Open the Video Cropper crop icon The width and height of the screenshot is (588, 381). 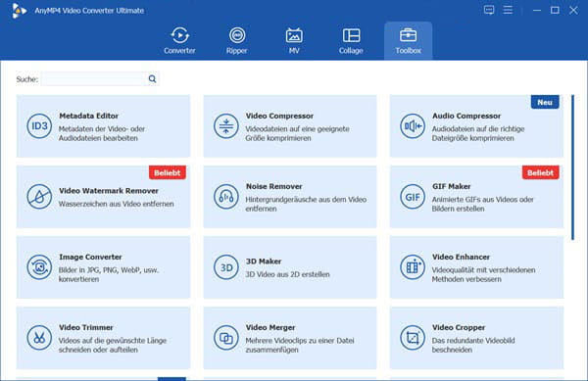coord(413,338)
